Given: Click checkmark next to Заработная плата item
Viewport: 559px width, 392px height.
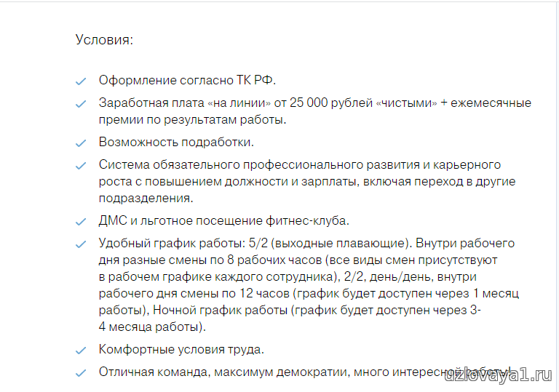Looking at the screenshot, I should [81, 104].
